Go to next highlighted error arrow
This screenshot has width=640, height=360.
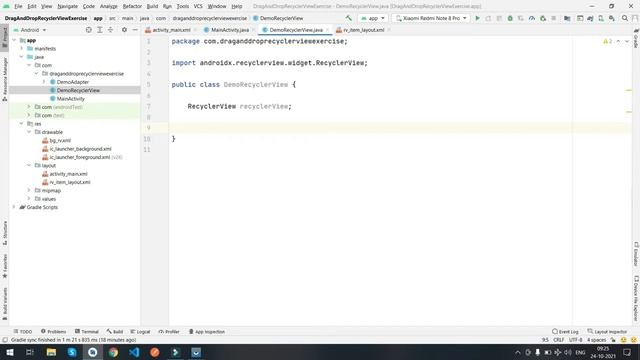pyautogui.click(x=627, y=41)
